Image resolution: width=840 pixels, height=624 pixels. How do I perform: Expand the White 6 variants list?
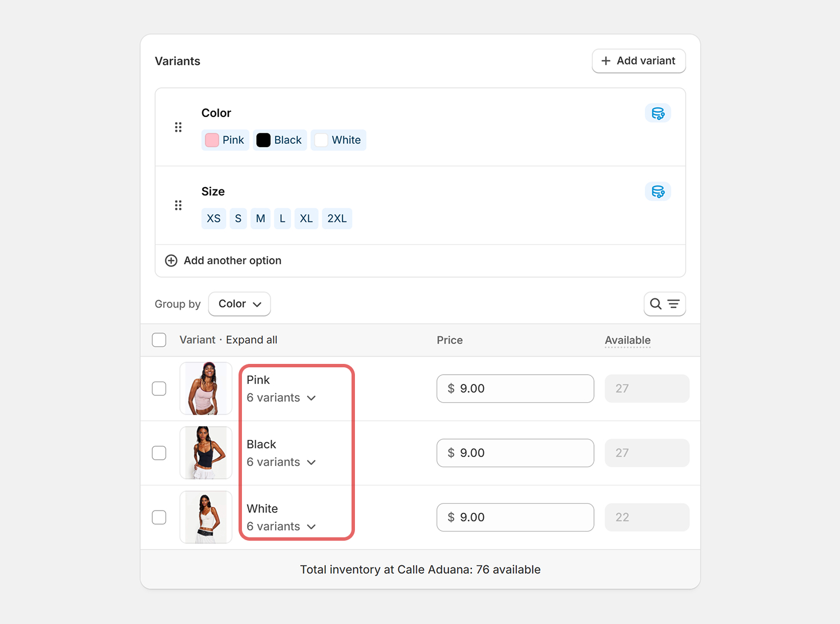281,527
